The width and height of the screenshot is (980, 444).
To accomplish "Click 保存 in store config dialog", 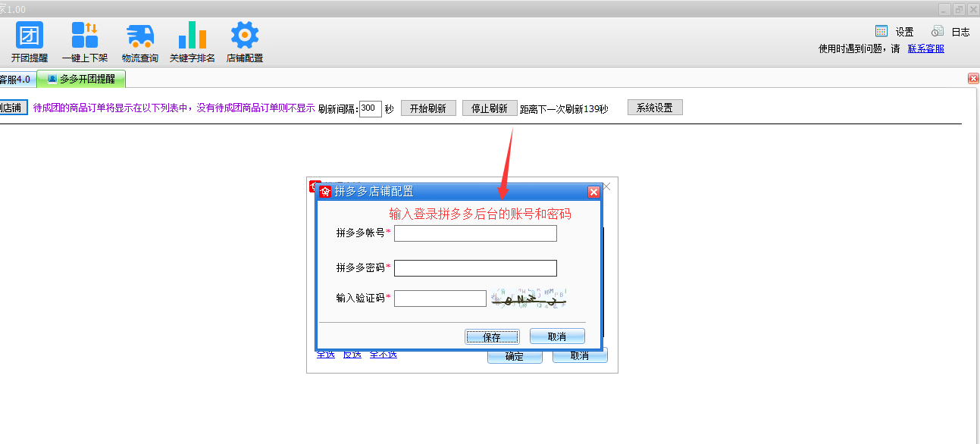I will [492, 337].
